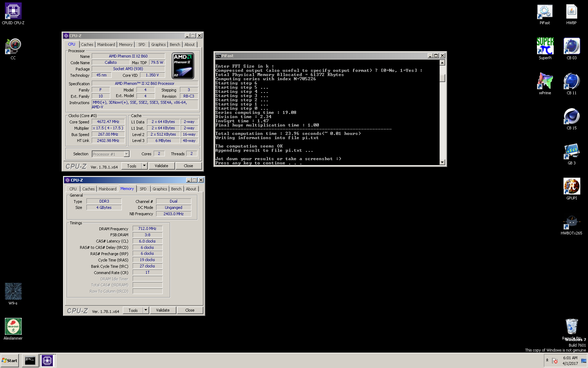Screen dimensions: 588x368
Task: Open the CB 15 Cinebench shortcut
Action: click(x=572, y=119)
